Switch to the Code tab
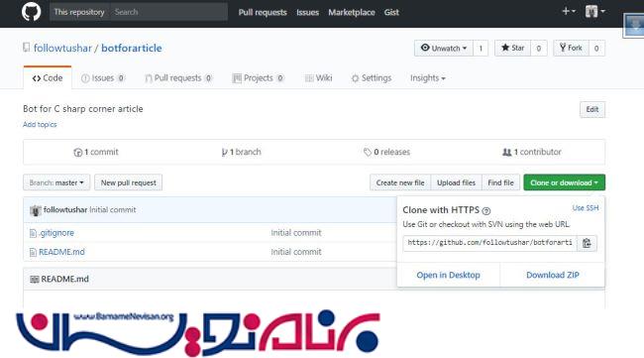This screenshot has width=644, height=358. tap(48, 77)
